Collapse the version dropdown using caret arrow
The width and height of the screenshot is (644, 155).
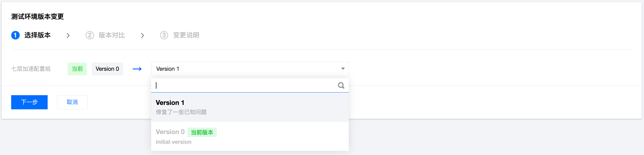click(343, 69)
